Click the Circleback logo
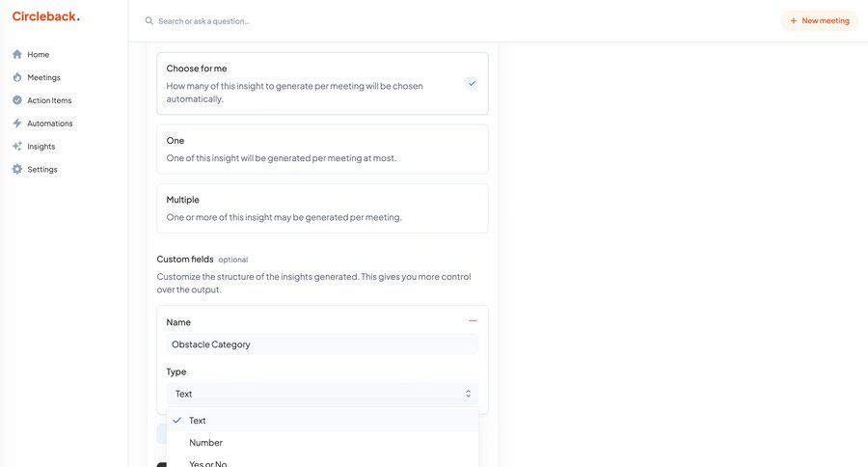Image resolution: width=868 pixels, height=467 pixels. tap(45, 16)
